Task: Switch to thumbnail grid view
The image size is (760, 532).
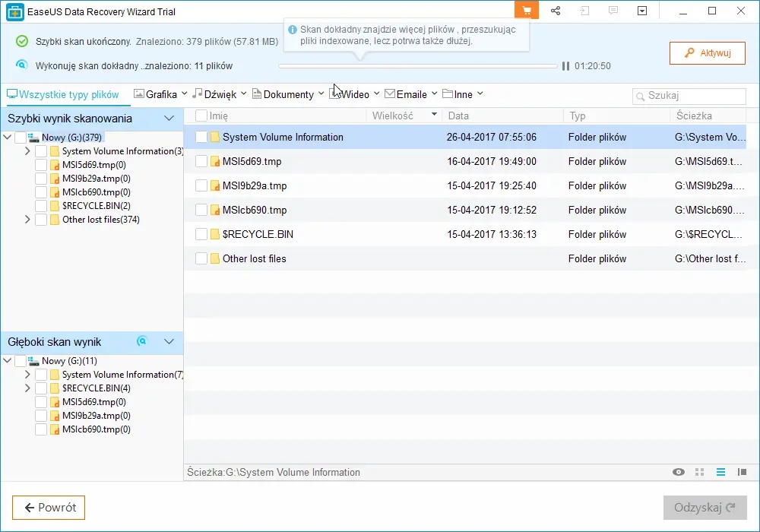Action: click(700, 472)
